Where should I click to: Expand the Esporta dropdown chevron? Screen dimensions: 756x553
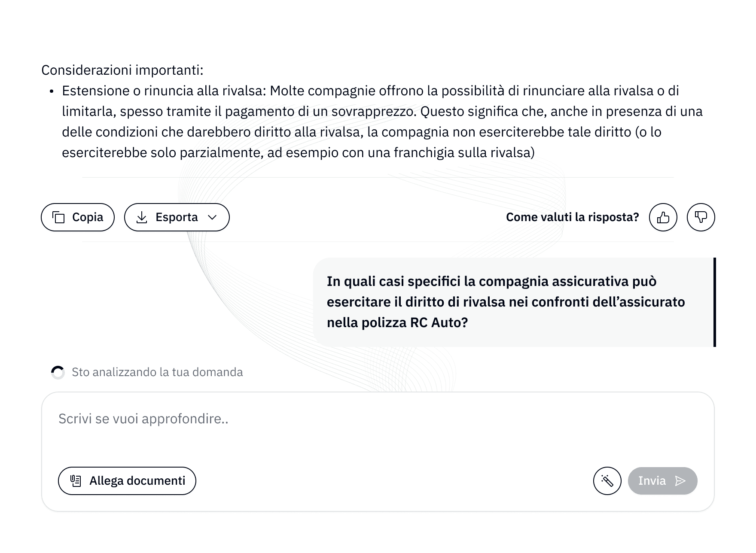pyautogui.click(x=212, y=217)
